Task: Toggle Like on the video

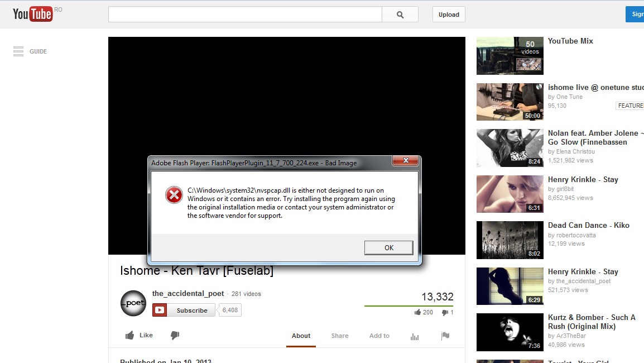Action: click(x=138, y=335)
